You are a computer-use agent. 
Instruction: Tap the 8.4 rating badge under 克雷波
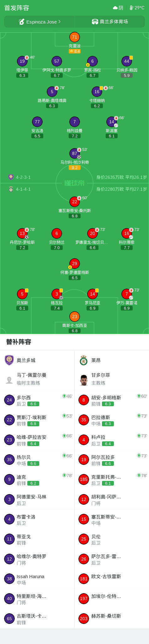tap(75, 51)
